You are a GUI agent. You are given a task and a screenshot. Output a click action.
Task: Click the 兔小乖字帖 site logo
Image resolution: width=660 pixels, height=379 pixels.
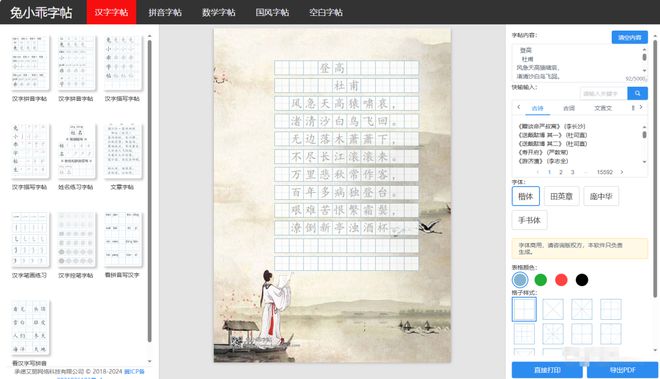pos(41,12)
